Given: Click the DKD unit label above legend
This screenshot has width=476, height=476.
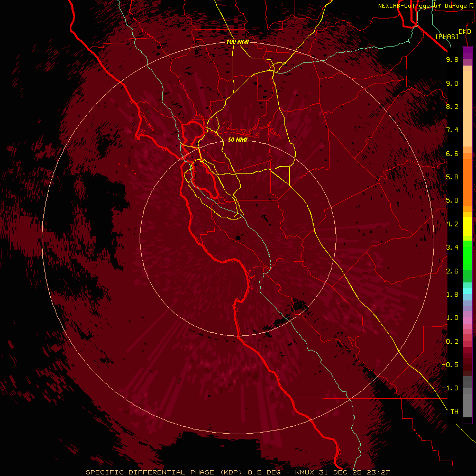Looking at the screenshot, I should (x=465, y=31).
